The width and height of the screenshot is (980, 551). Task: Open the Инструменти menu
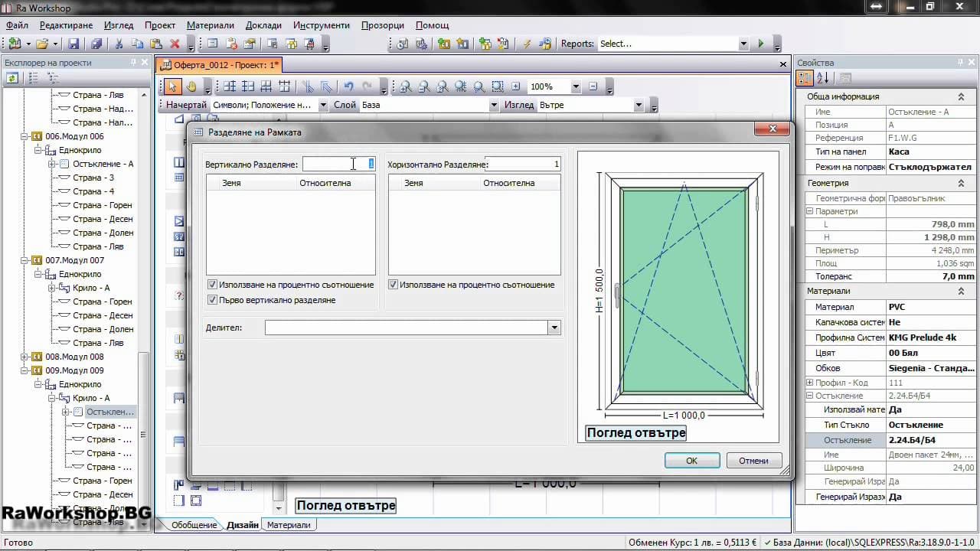321,25
